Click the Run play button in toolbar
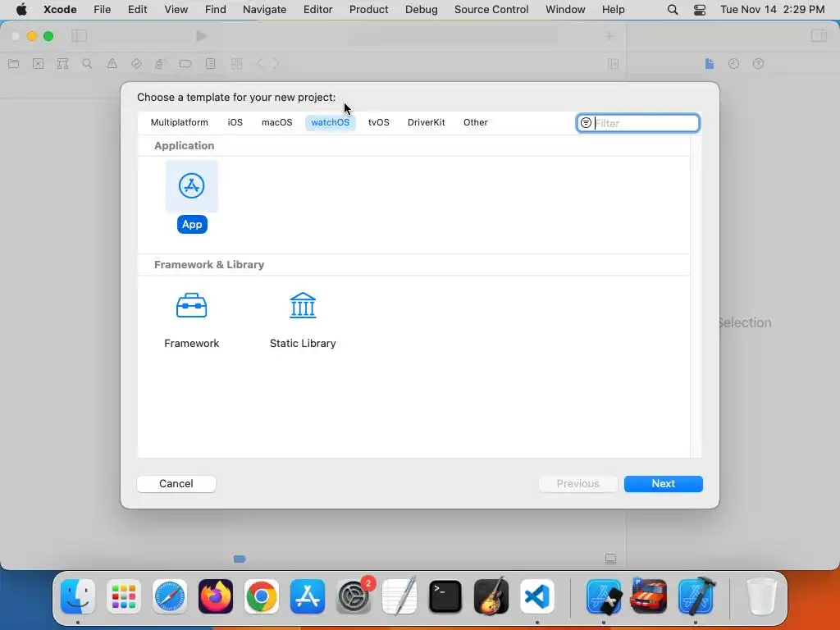Viewport: 840px width, 630px height. click(x=202, y=36)
